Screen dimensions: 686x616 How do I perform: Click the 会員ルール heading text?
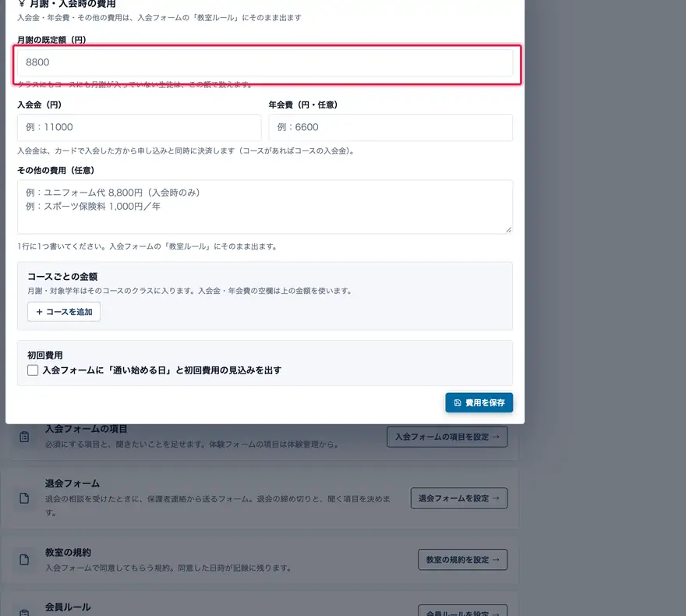coord(68,607)
